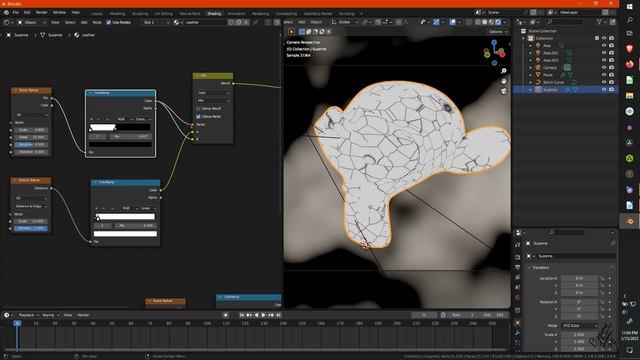Open the Render properties tab icon

click(518, 258)
